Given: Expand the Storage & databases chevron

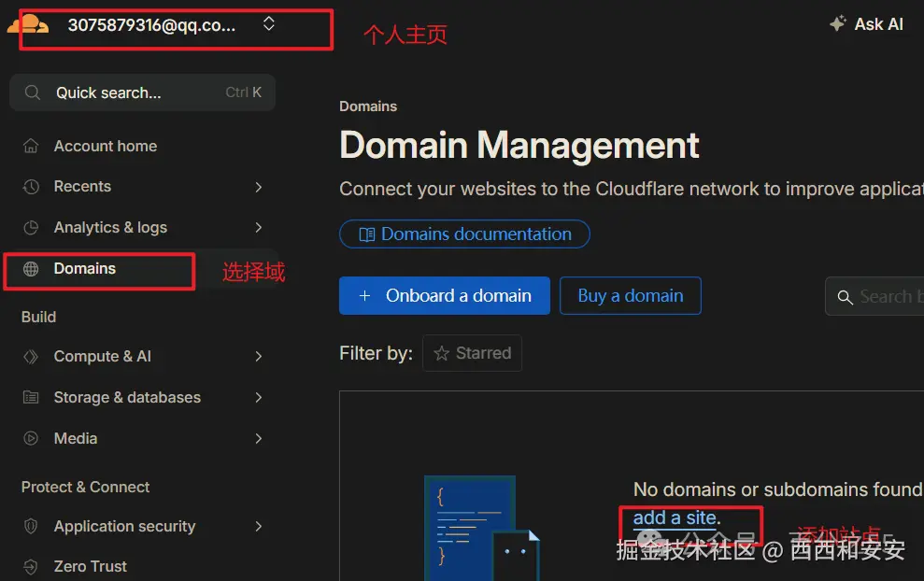Looking at the screenshot, I should [x=259, y=397].
